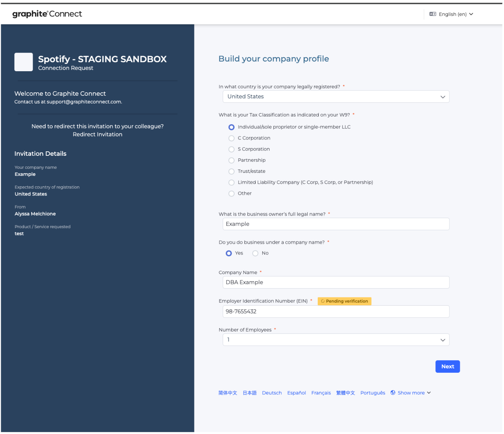Switch page language to Deutsch
This screenshot has height=434, width=504.
coord(272,392)
